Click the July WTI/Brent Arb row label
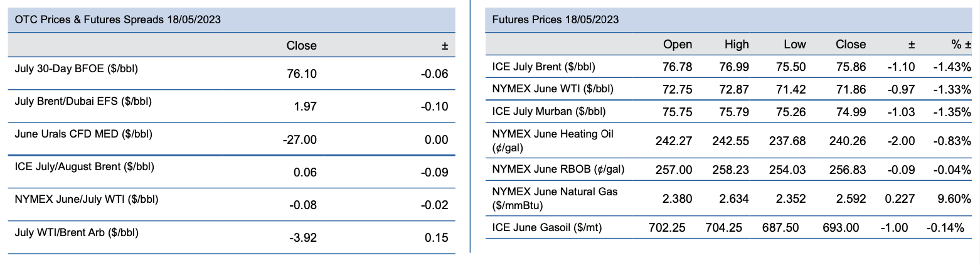The height and width of the screenshot is (265, 980). pos(77,232)
